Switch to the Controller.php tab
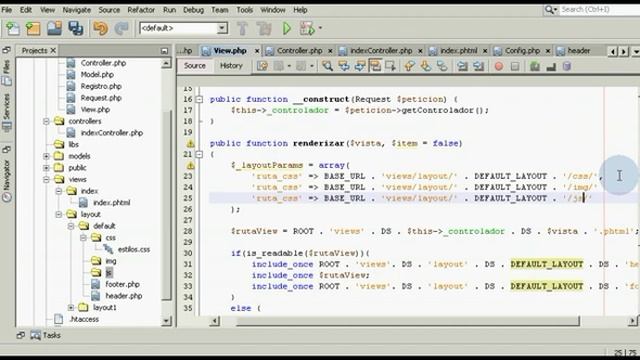This screenshot has width=640, height=360. pos(299,51)
